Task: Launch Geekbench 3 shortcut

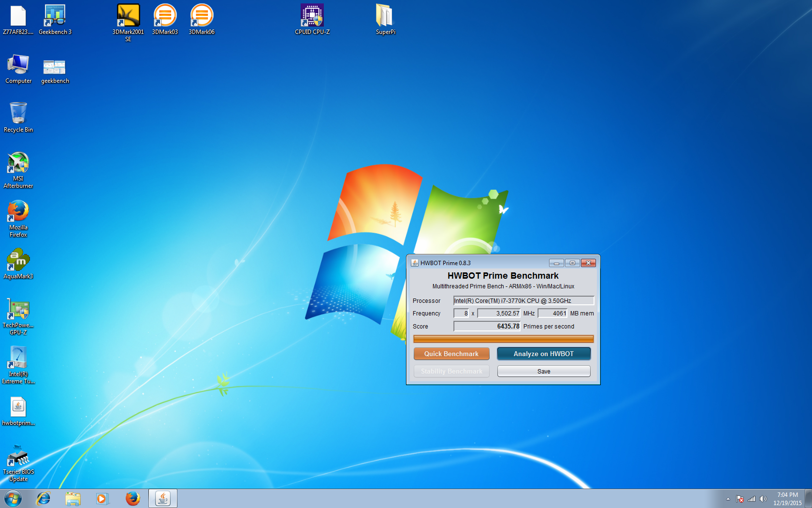Action: tap(55, 20)
